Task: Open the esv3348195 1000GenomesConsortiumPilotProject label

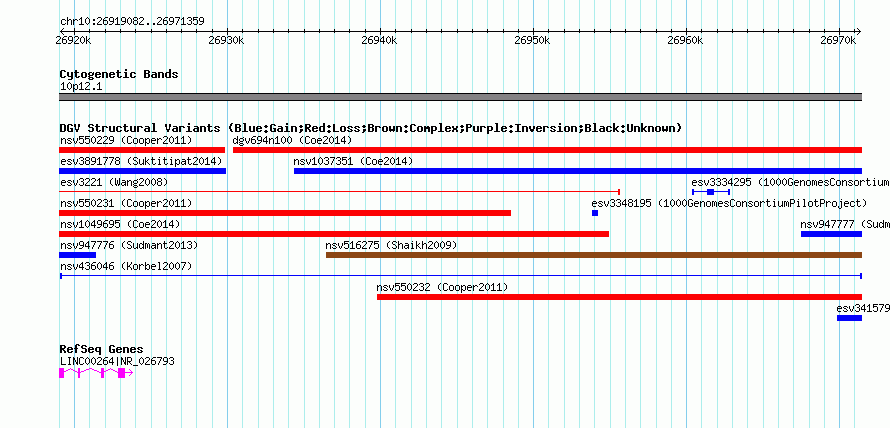Action: pyautogui.click(x=729, y=203)
